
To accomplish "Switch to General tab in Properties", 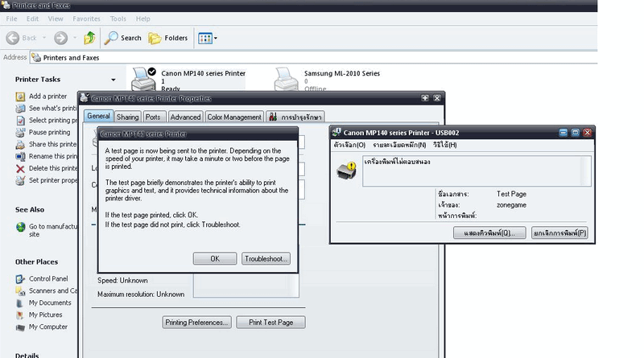I will (98, 116).
